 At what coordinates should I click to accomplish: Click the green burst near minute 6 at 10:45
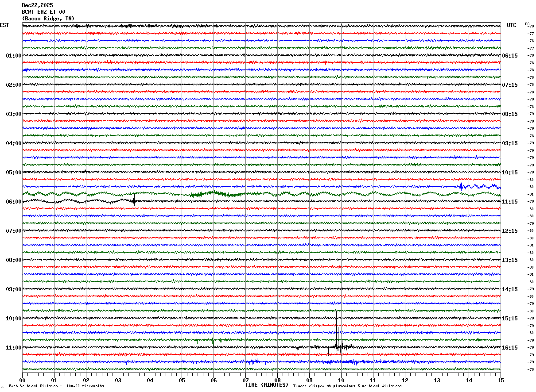pos(213,340)
